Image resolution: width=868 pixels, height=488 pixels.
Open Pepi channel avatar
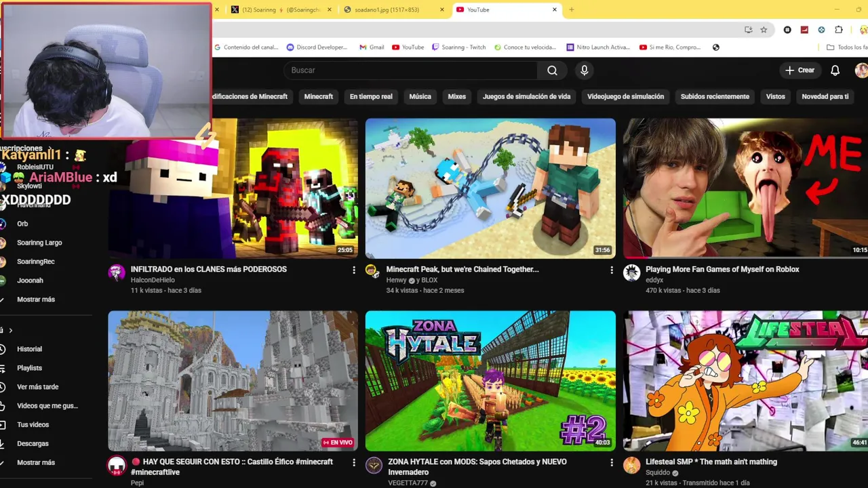point(117,465)
